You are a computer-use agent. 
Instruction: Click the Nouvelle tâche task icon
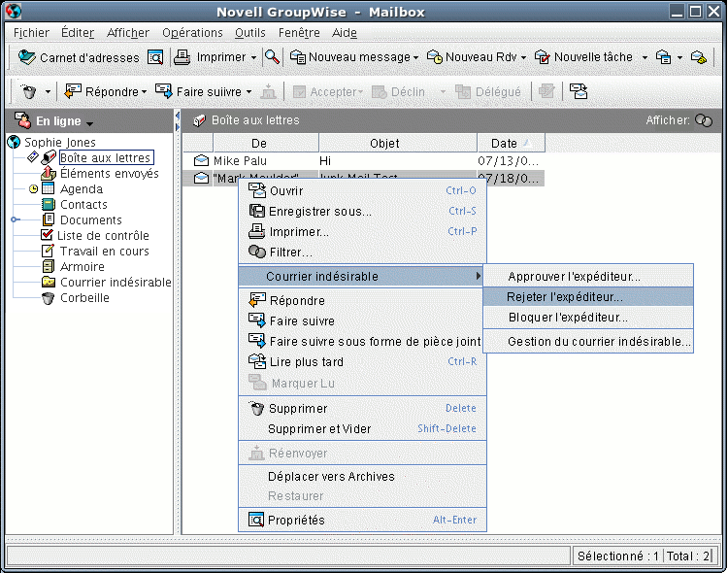(x=542, y=57)
